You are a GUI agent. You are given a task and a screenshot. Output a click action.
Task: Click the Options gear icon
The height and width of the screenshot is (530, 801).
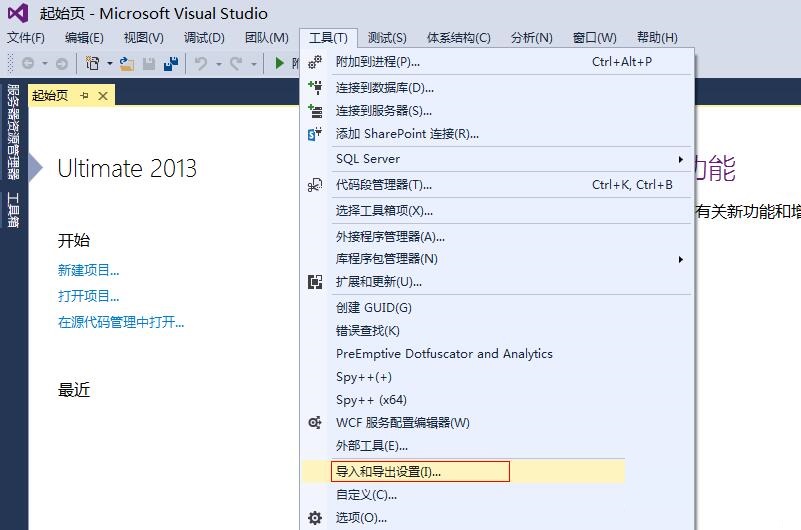pos(315,518)
